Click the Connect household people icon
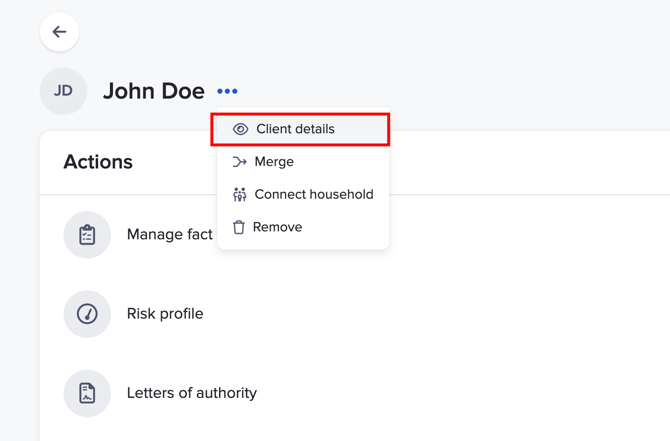This screenshot has width=670, height=441. coord(239,194)
